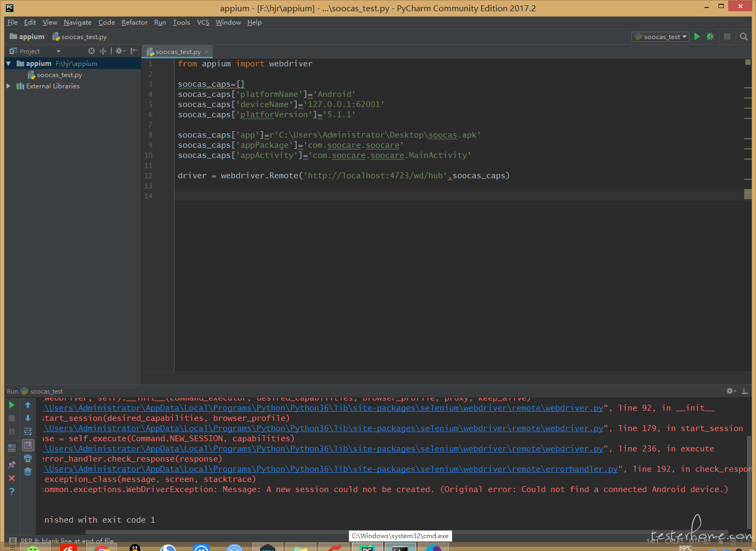This screenshot has width=756, height=551.
Task: Open the Run menu
Action: tap(160, 22)
